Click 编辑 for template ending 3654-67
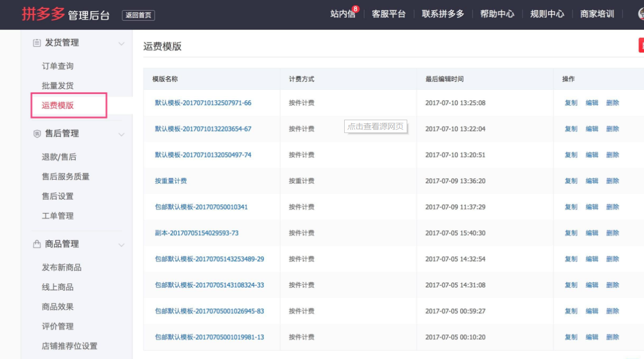 [592, 129]
